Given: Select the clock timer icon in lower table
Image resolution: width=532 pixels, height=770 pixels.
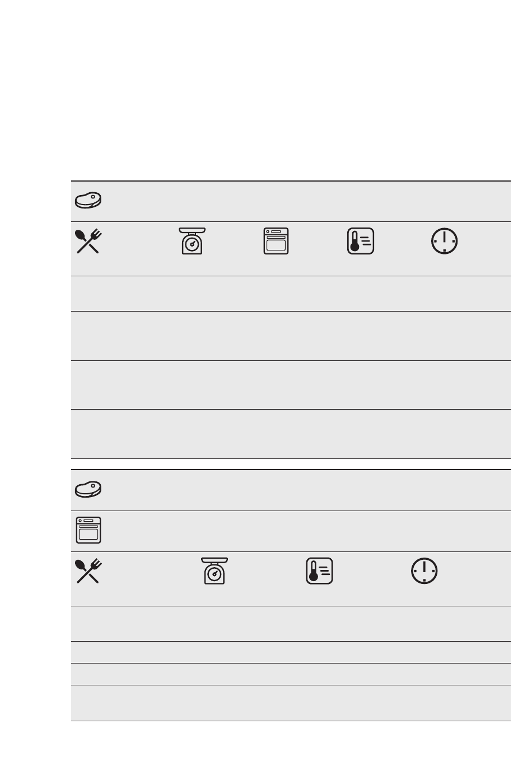Looking at the screenshot, I should click(x=424, y=571).
